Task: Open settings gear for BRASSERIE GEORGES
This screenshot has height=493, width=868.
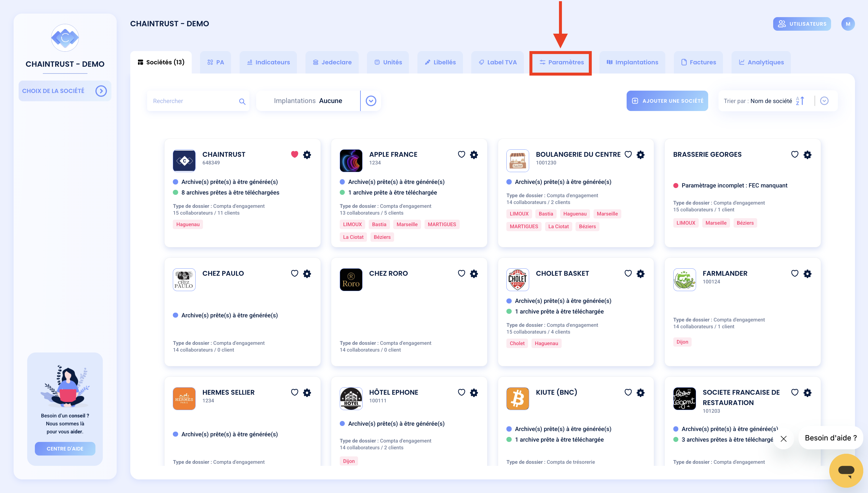Action: tap(807, 155)
